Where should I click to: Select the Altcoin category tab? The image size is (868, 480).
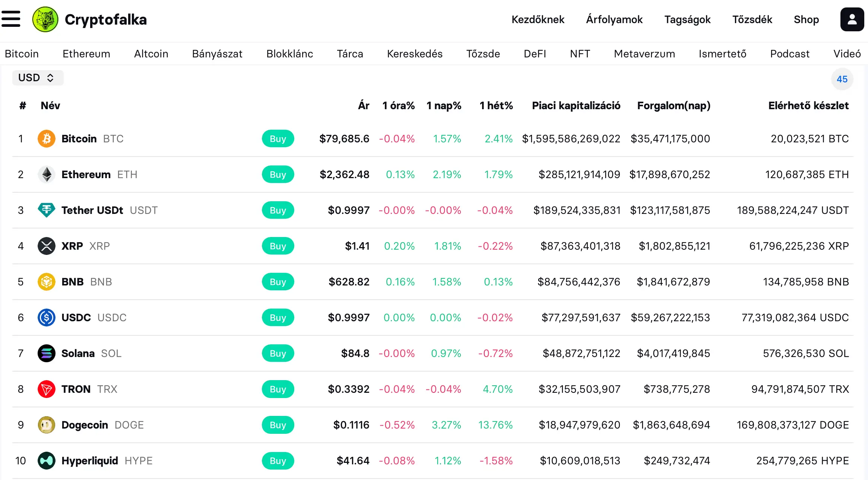point(151,54)
